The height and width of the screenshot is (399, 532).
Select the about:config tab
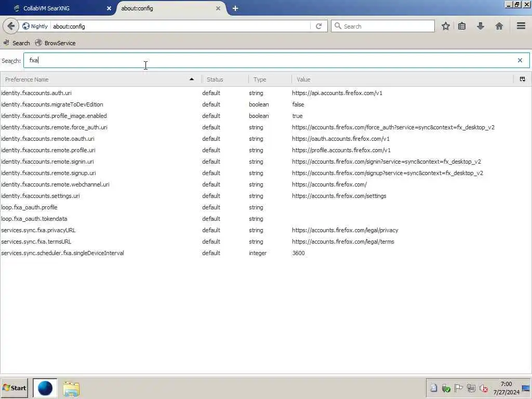[x=170, y=8]
